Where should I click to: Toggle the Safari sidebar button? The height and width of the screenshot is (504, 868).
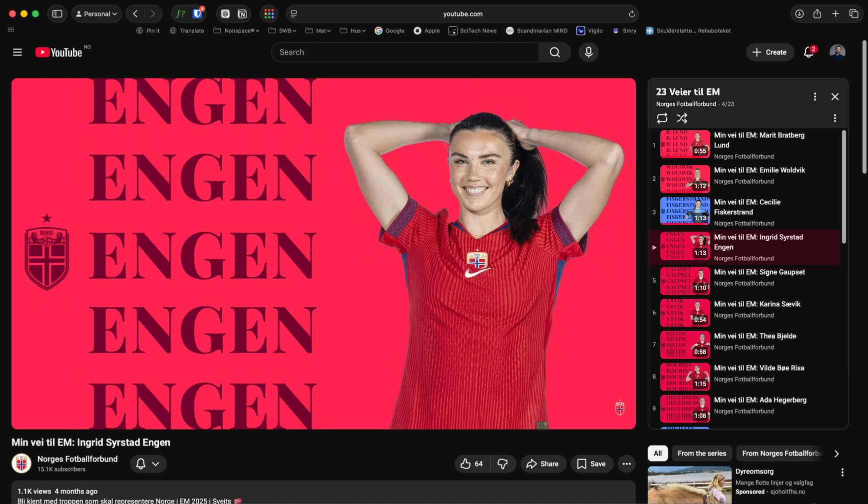pos(57,14)
